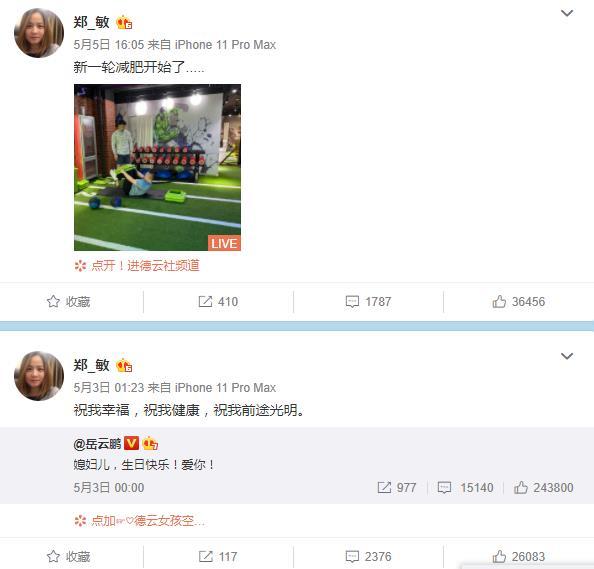Viewport: 594px width, 569px height.
Task: Open the @岳云鹏 profile link
Action: (x=97, y=443)
